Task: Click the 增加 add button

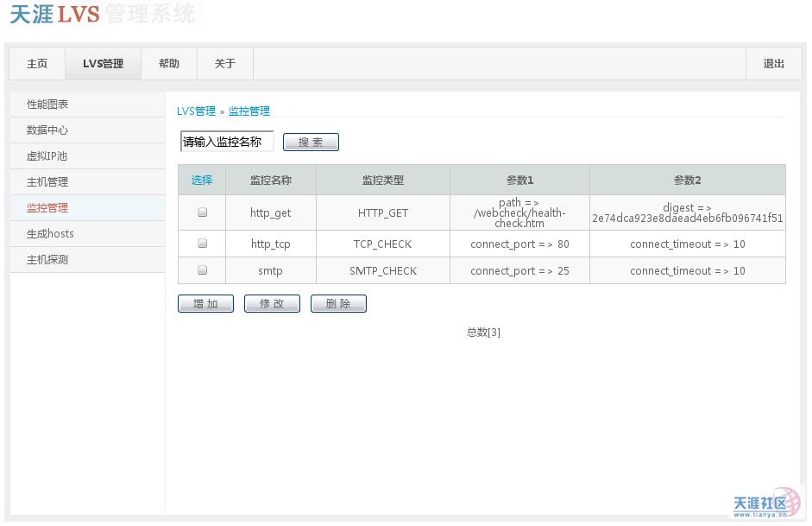Action: (x=205, y=304)
